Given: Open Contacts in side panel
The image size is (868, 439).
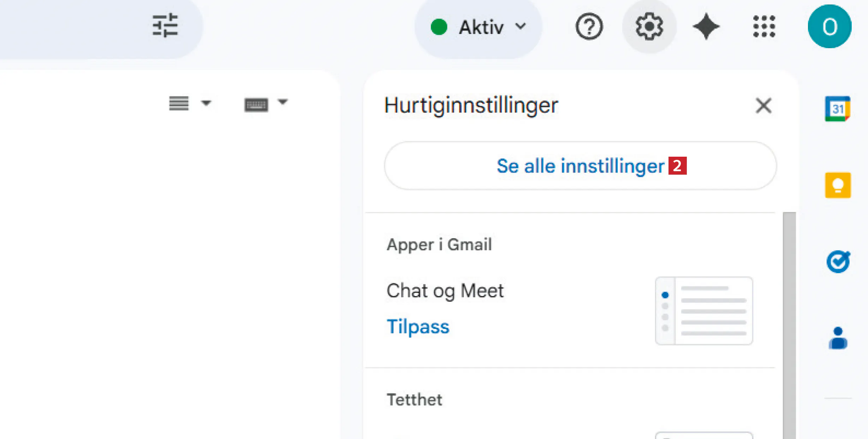Looking at the screenshot, I should [x=838, y=338].
